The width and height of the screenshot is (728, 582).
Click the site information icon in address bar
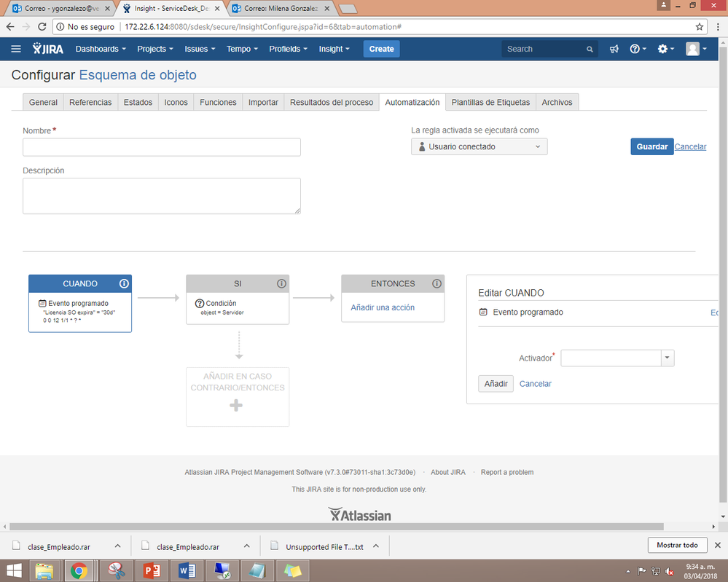(x=60, y=27)
